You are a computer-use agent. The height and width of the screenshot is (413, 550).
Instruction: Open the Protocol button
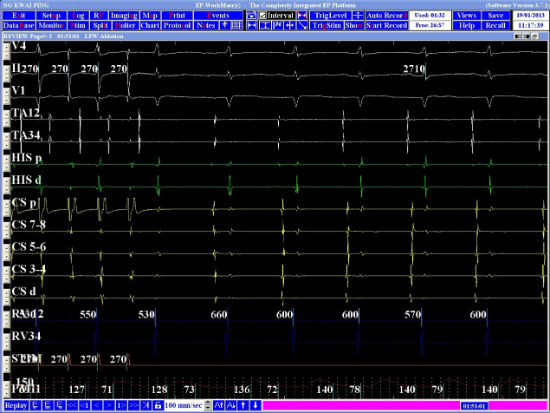[177, 26]
